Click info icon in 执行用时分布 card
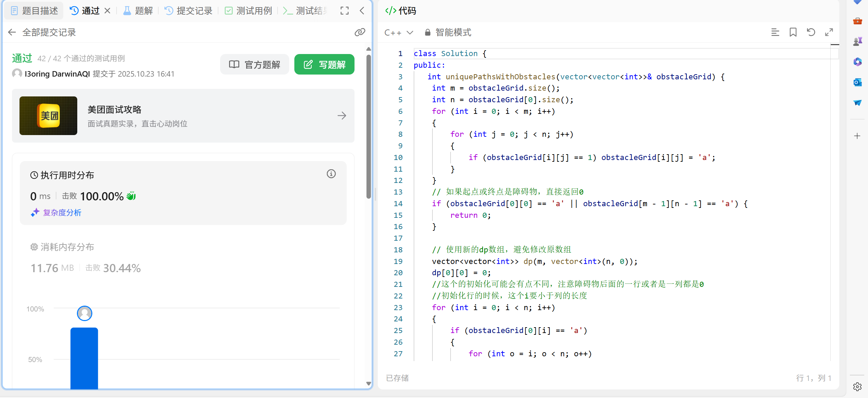The width and height of the screenshot is (868, 398). 331,174
